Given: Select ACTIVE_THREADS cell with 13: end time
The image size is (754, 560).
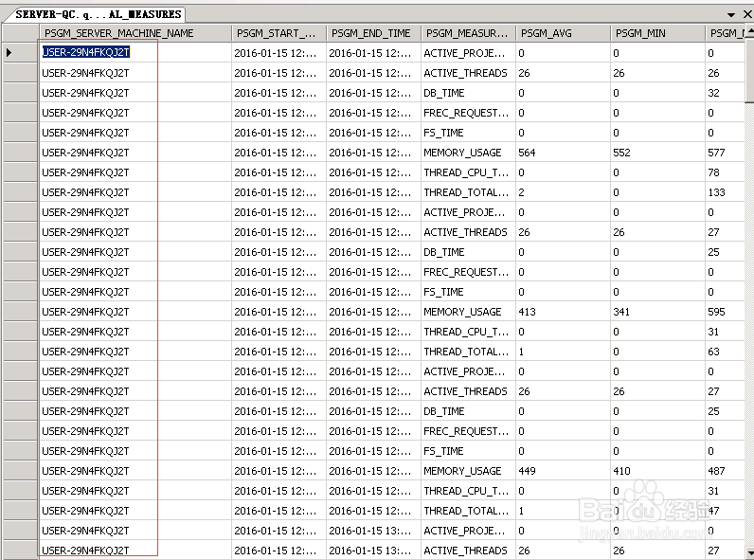Looking at the screenshot, I should click(468, 551).
